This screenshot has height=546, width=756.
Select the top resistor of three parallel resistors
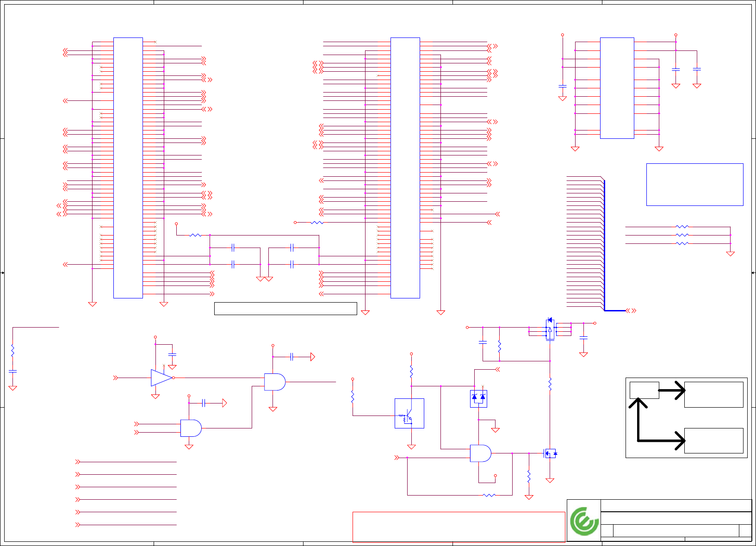click(x=682, y=227)
